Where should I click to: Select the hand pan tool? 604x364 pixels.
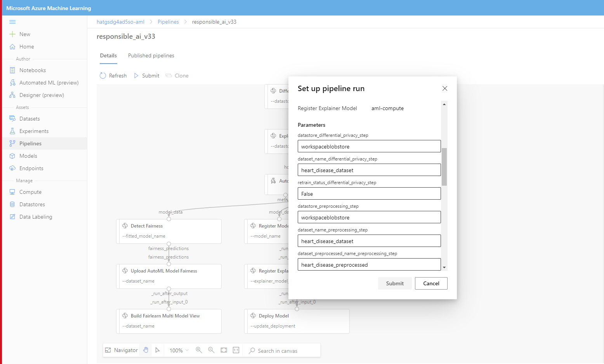pos(146,350)
